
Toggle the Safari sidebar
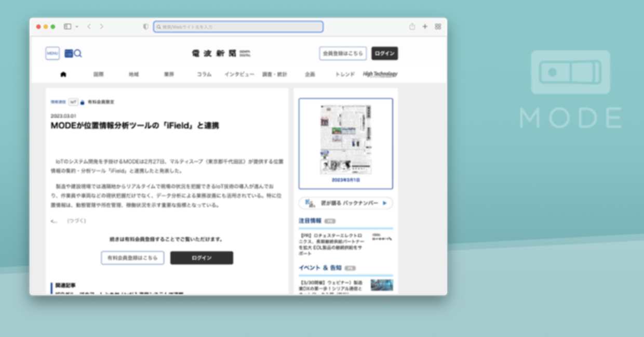click(x=68, y=27)
